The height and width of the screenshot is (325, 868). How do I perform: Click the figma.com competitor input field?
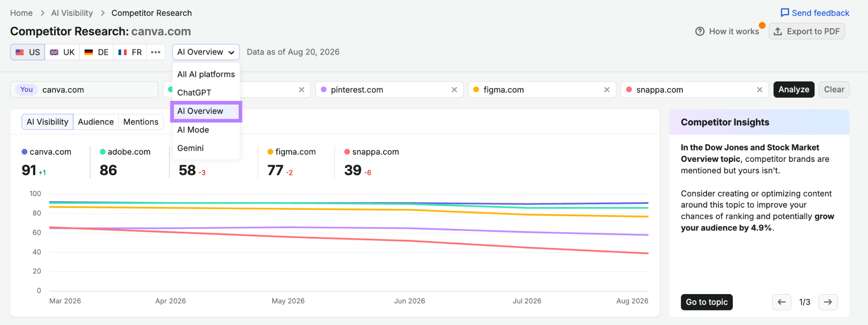pos(542,89)
